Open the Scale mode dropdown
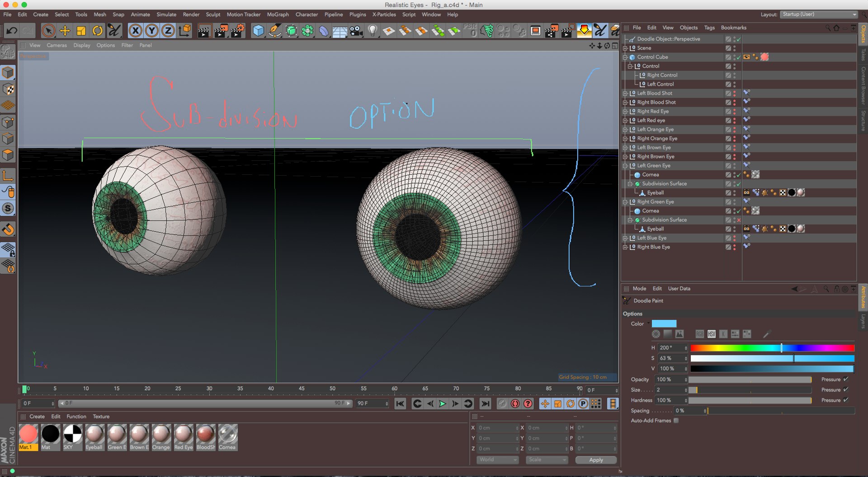868x477 pixels. (x=547, y=460)
